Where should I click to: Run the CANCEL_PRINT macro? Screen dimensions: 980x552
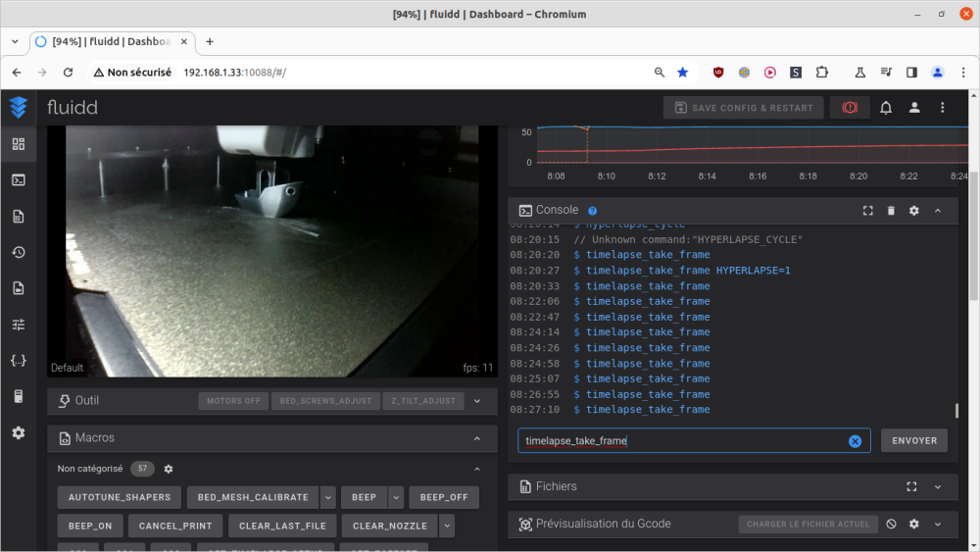pos(175,526)
